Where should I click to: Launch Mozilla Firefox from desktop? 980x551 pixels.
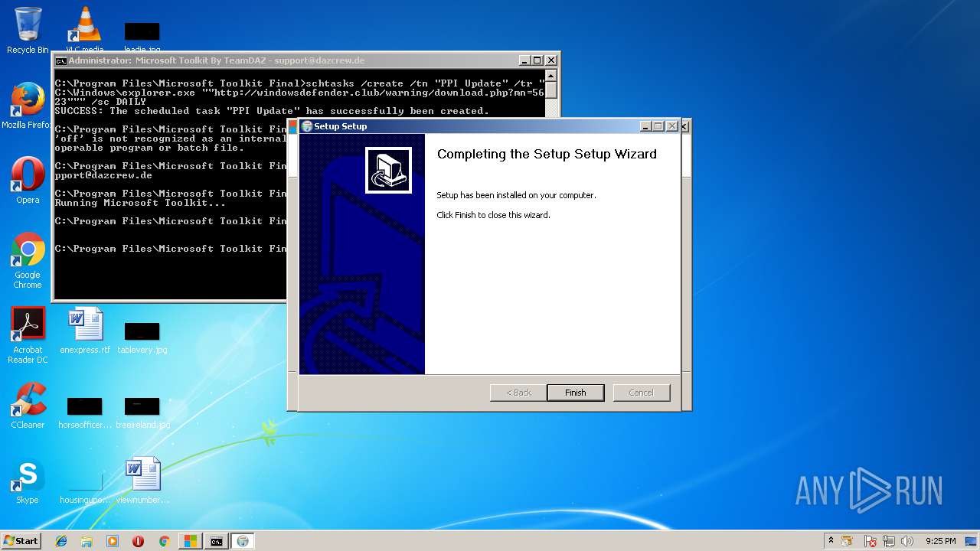coord(28,106)
